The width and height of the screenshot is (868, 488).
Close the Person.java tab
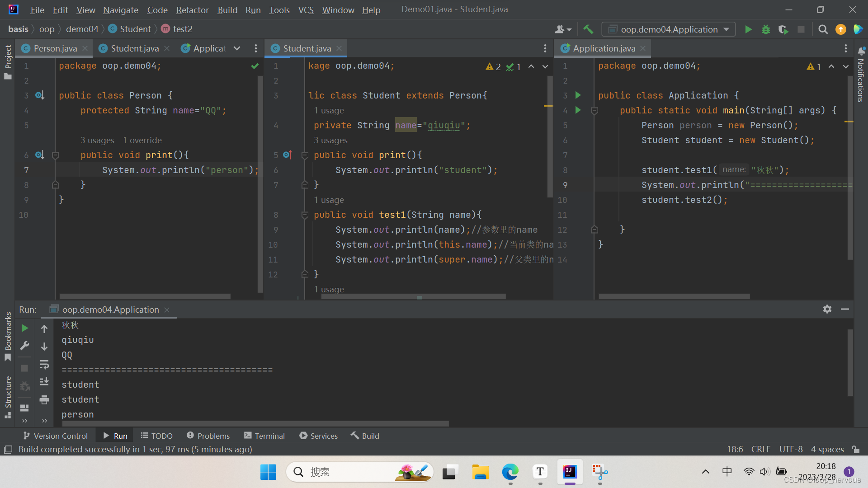85,48
